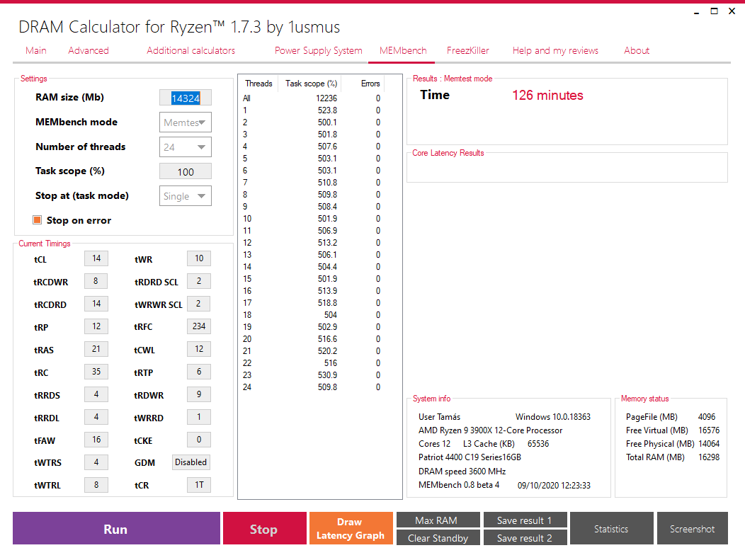Open the Advanced tab
The image size is (745, 560).
(x=89, y=51)
